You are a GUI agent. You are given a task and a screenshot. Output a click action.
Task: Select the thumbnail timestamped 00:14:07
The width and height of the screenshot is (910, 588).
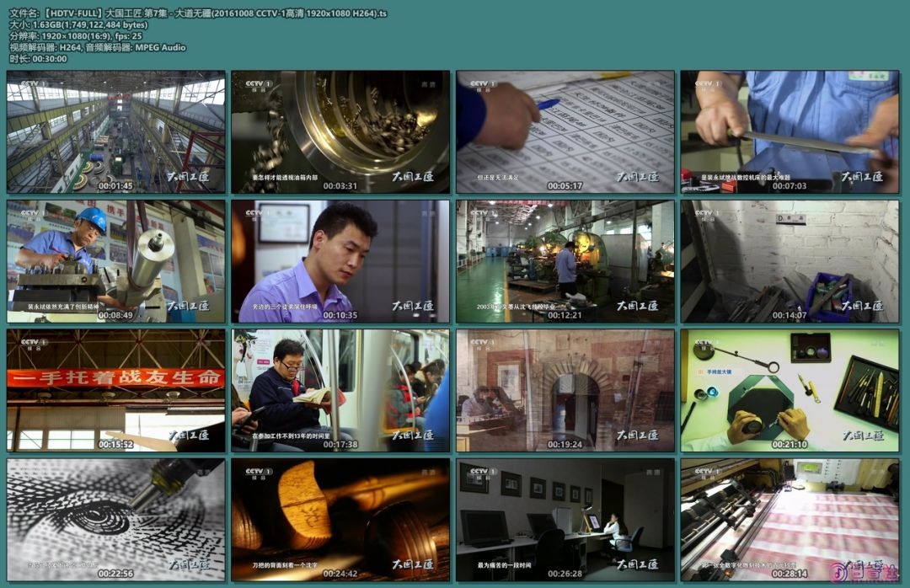(790, 261)
